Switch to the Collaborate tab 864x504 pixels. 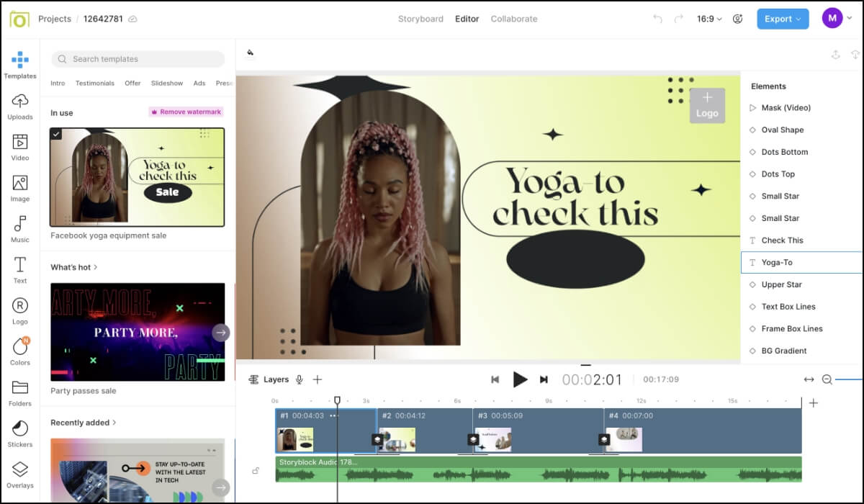(x=514, y=19)
